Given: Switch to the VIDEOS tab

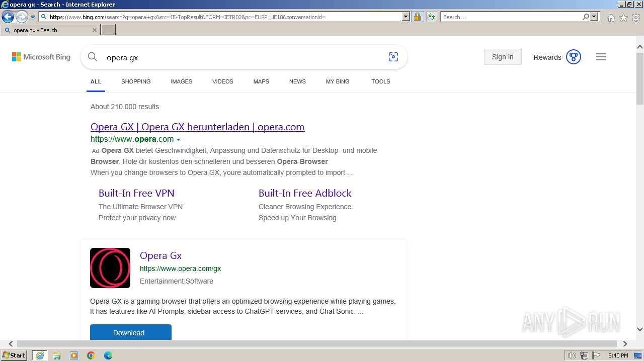Looking at the screenshot, I should [x=223, y=81].
